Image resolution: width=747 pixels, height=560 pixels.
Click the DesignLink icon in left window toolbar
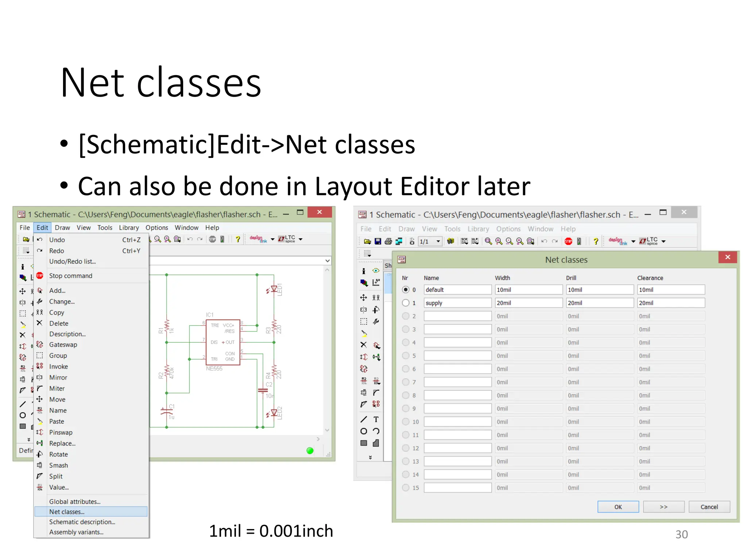(x=258, y=239)
